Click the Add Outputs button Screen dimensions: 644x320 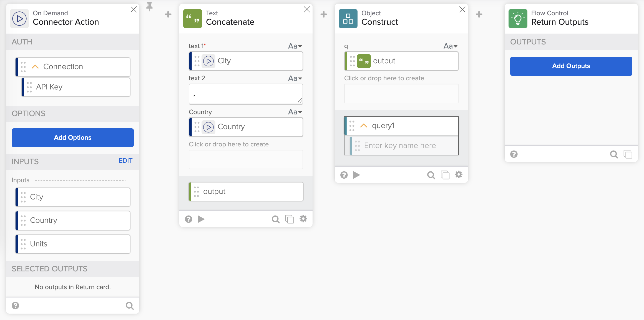point(571,66)
